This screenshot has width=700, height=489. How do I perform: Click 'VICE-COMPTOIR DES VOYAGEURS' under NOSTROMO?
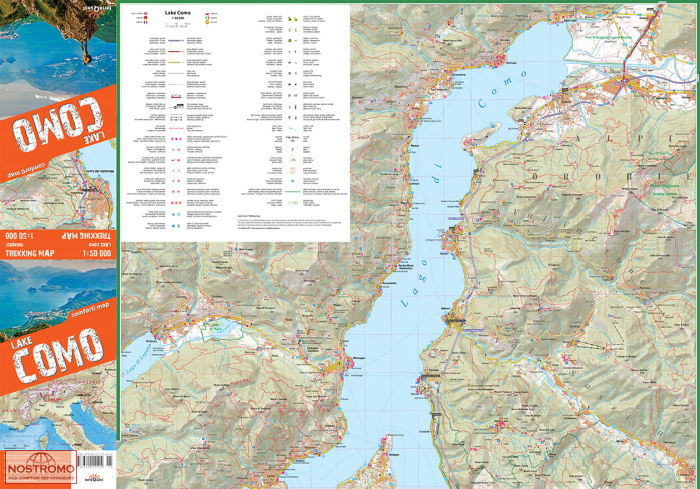tap(41, 479)
